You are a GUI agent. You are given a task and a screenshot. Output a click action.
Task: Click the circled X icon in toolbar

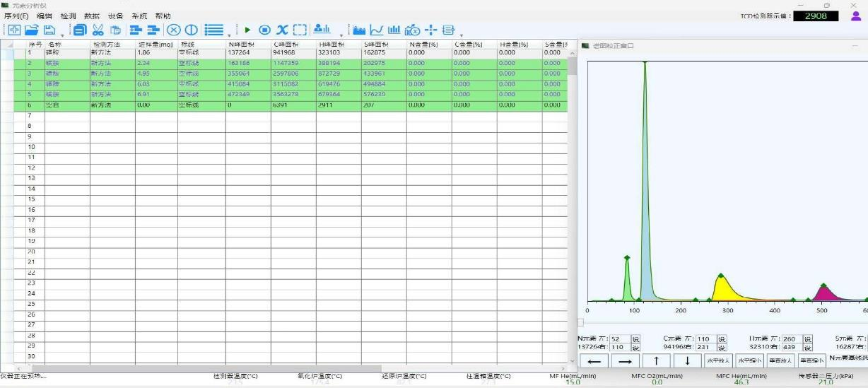[173, 30]
